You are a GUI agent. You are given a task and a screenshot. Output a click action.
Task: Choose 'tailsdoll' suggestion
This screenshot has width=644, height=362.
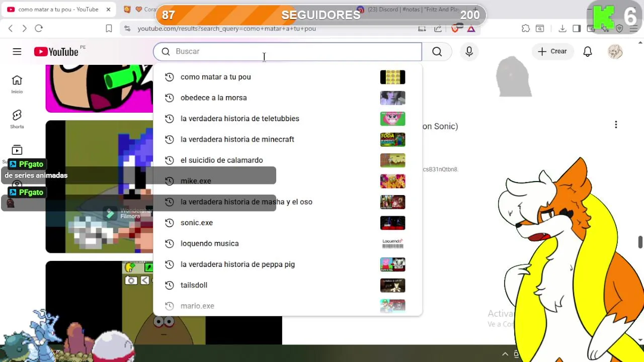pyautogui.click(x=287, y=285)
